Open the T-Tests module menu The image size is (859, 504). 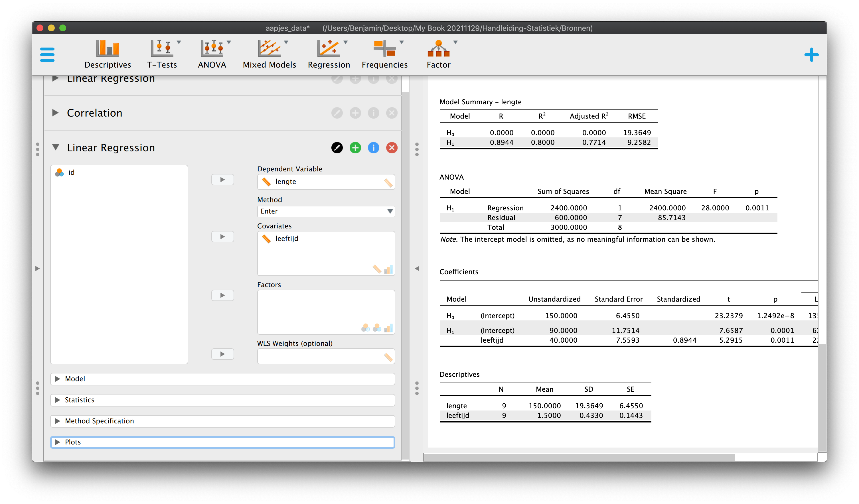point(162,54)
